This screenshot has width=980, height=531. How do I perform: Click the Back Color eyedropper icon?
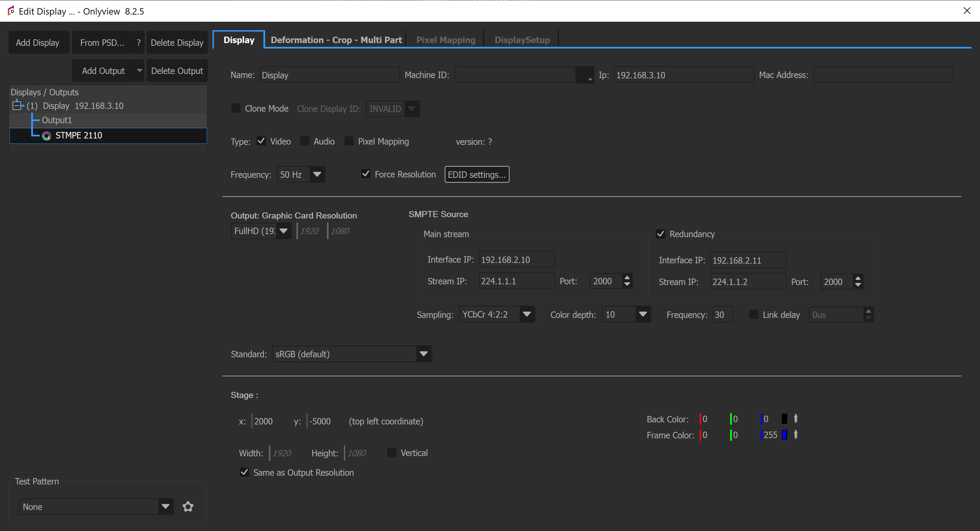(795, 418)
